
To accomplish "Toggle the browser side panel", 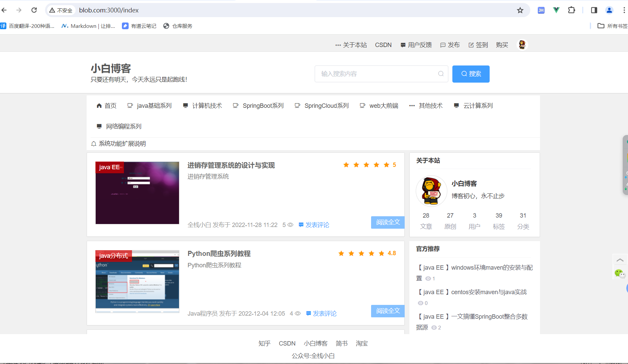I will [x=594, y=10].
